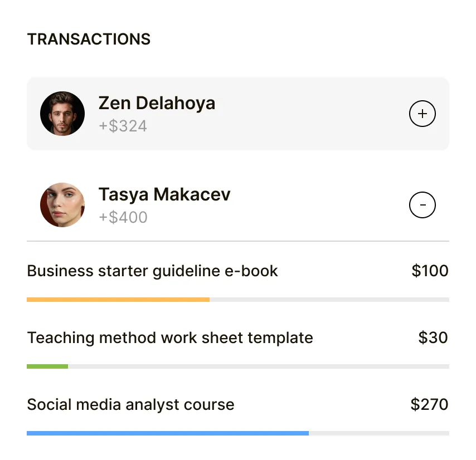Viewport: 476px width, 460px height.
Task: Click the +$324 amount under Zen Delahoya
Action: [123, 126]
